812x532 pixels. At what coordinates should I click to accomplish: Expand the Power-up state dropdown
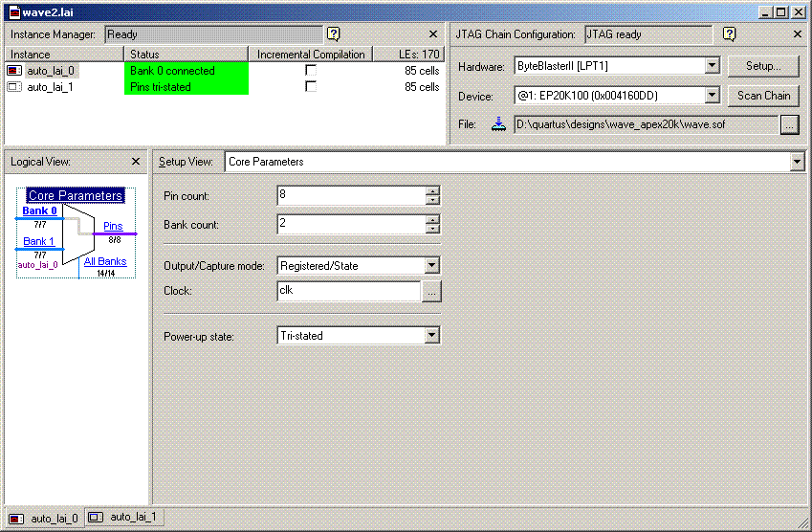pos(431,336)
